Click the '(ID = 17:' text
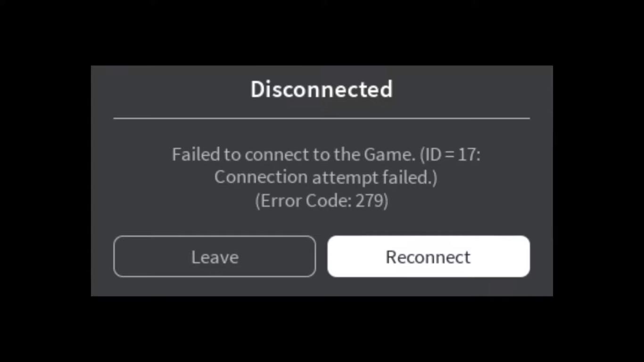644x362 pixels. [450, 155]
